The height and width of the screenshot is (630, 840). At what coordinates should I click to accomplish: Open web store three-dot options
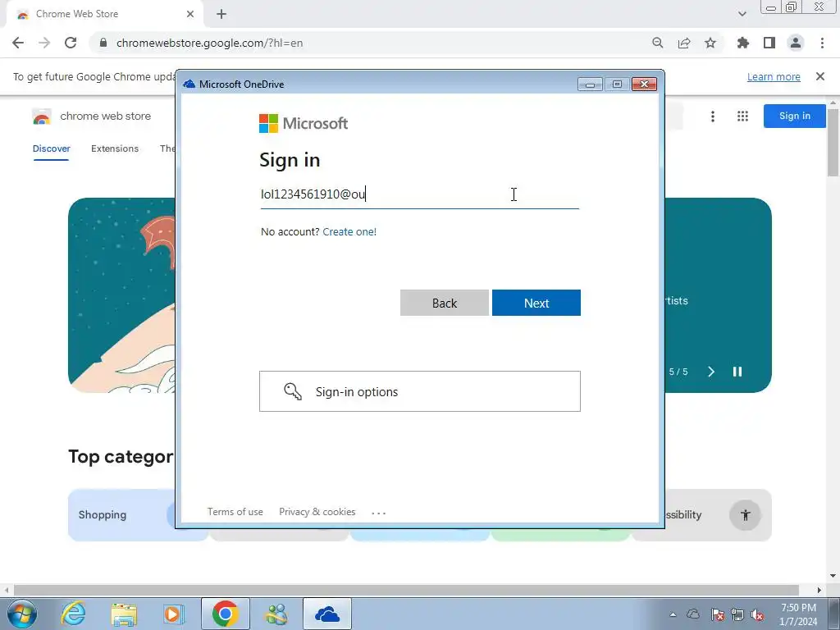point(713,116)
